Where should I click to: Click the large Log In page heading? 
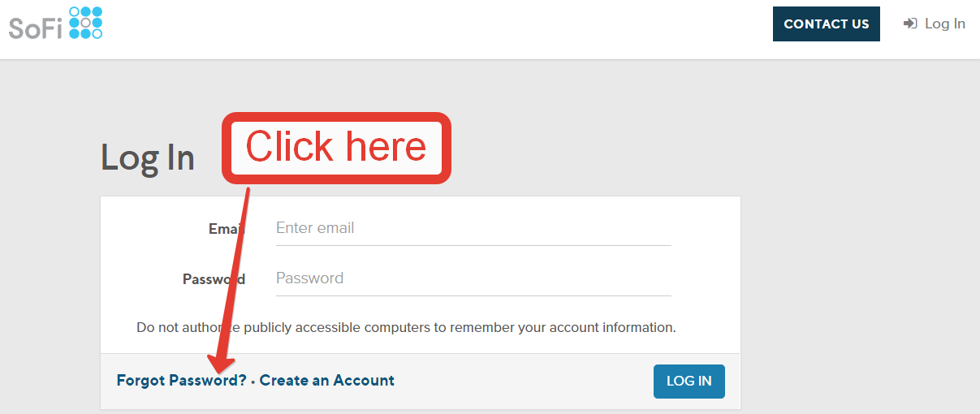point(148,157)
